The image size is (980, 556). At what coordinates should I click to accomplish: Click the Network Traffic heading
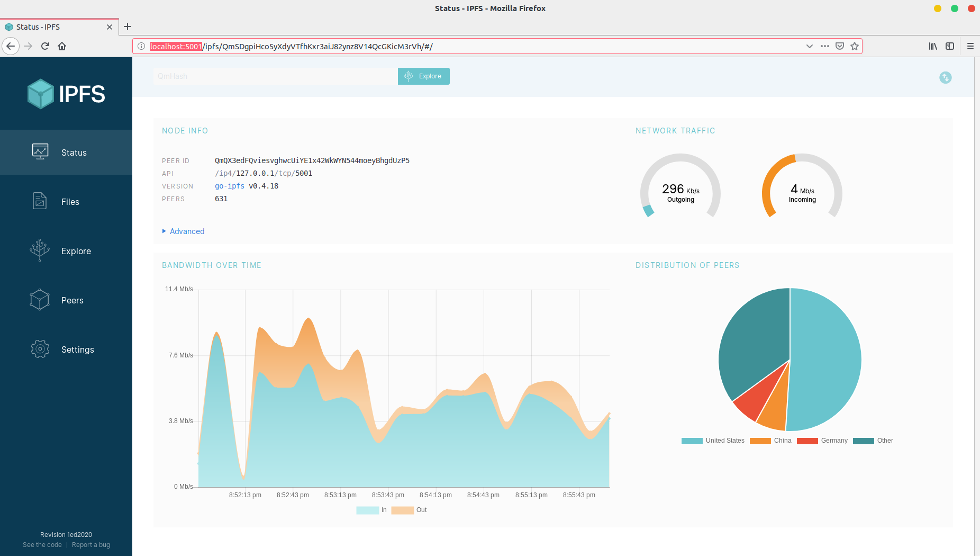point(675,131)
